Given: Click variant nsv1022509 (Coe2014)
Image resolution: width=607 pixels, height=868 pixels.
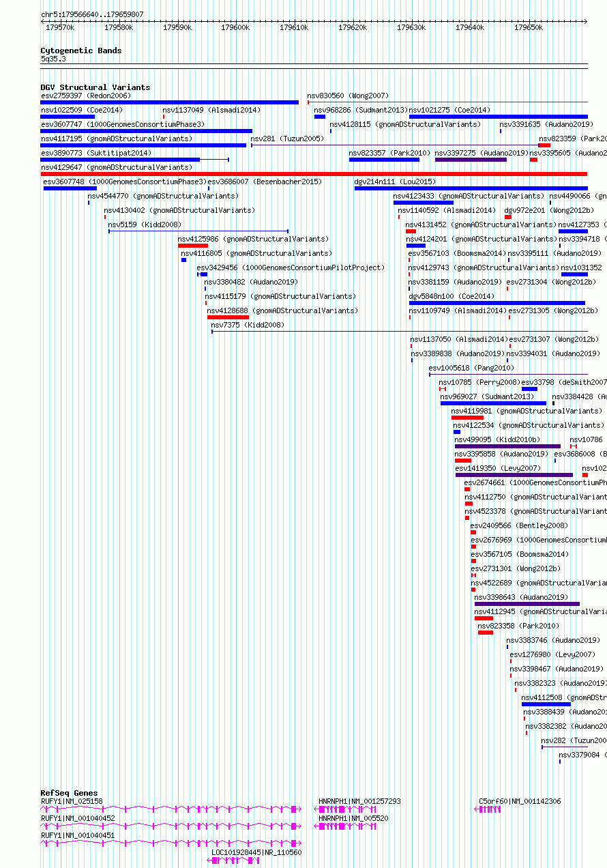Looking at the screenshot, I should pyautogui.click(x=82, y=110).
